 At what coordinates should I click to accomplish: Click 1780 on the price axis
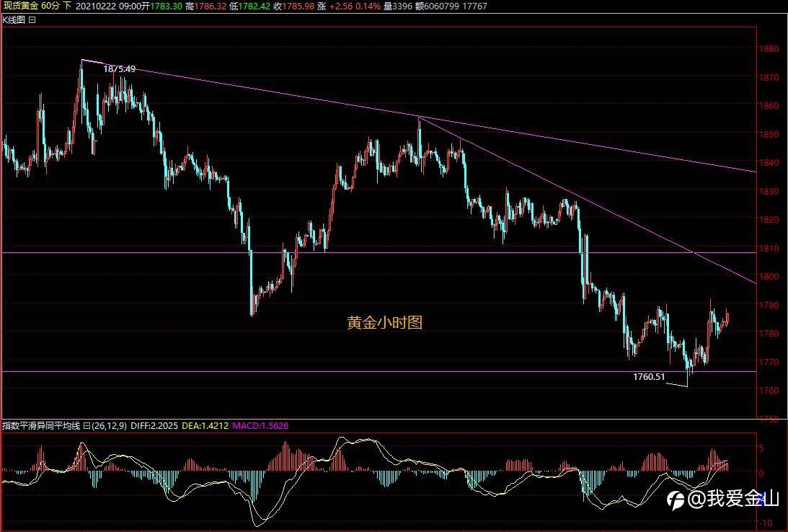click(x=769, y=333)
